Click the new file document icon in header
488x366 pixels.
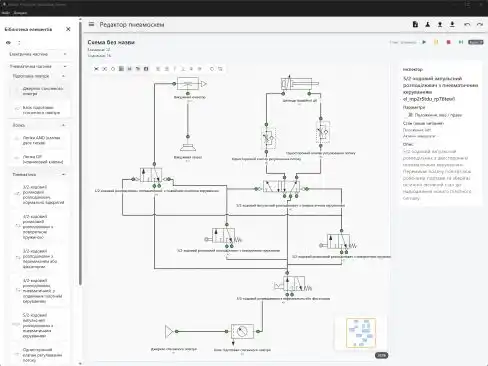(x=415, y=24)
